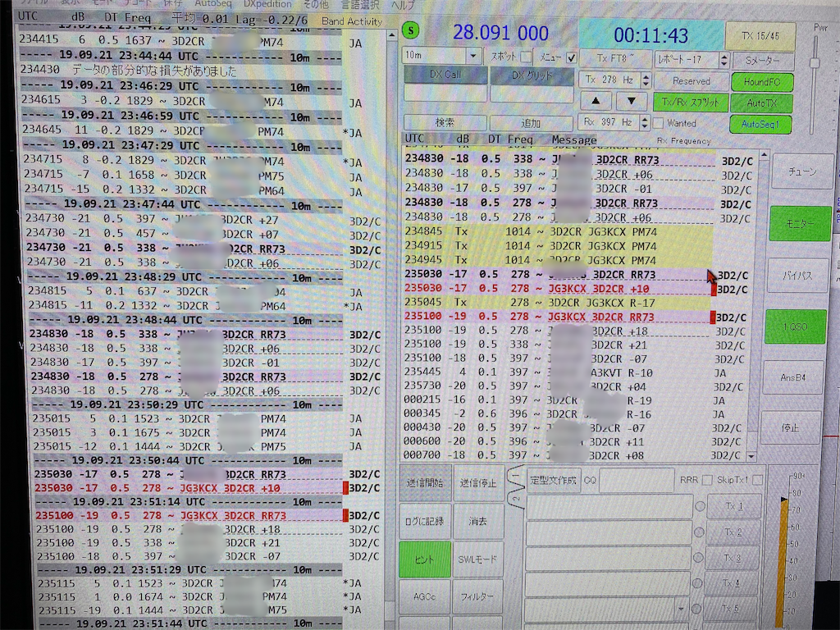Toggle the RRR checkbox
The image size is (840, 630).
707,480
